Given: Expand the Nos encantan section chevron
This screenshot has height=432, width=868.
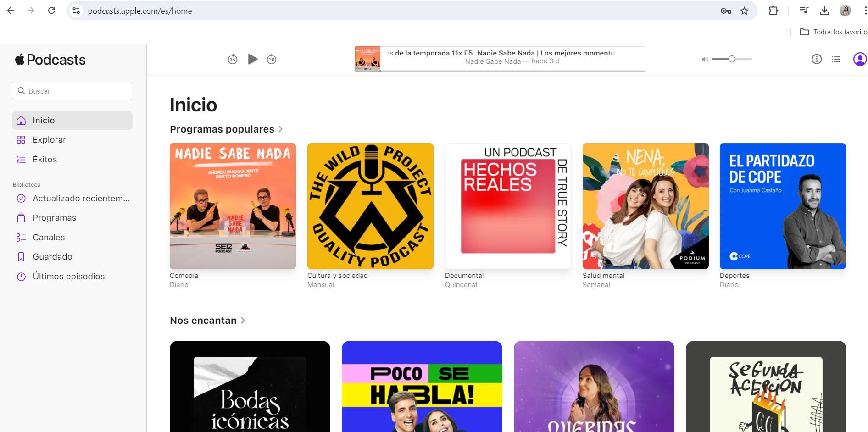Looking at the screenshot, I should click(243, 321).
